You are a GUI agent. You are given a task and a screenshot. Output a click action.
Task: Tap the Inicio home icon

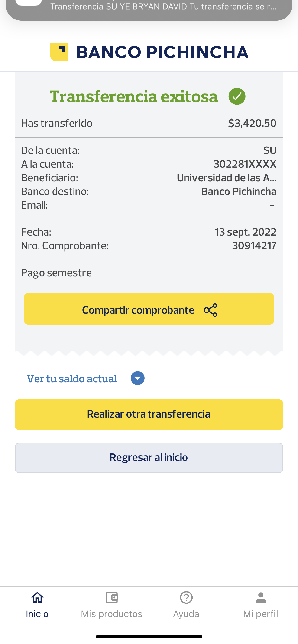(37, 597)
